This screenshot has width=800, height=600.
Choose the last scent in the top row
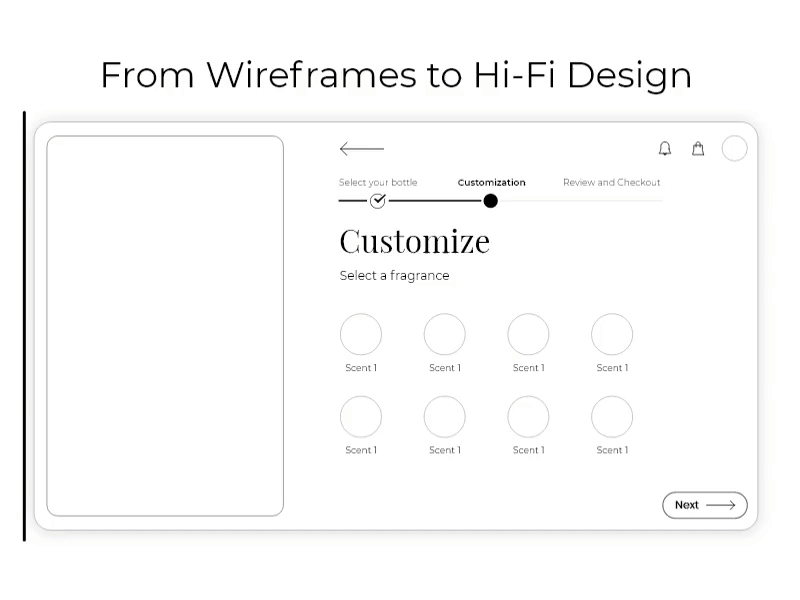pos(611,334)
